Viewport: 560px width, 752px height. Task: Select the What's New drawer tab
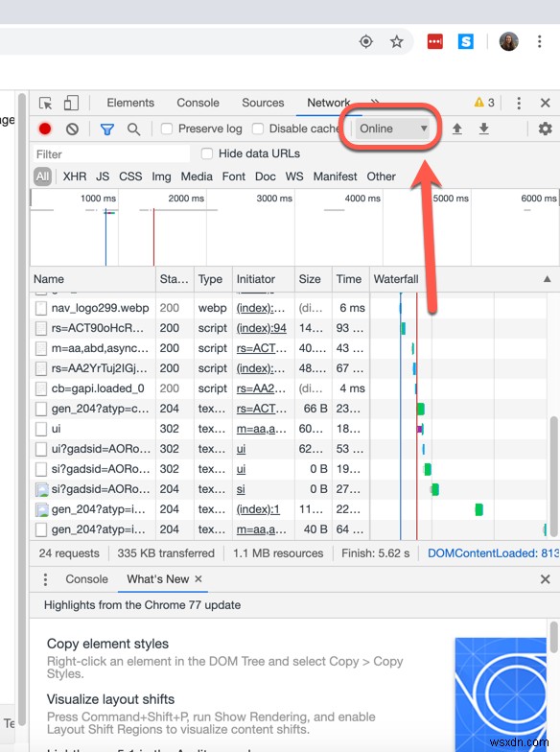[157, 579]
